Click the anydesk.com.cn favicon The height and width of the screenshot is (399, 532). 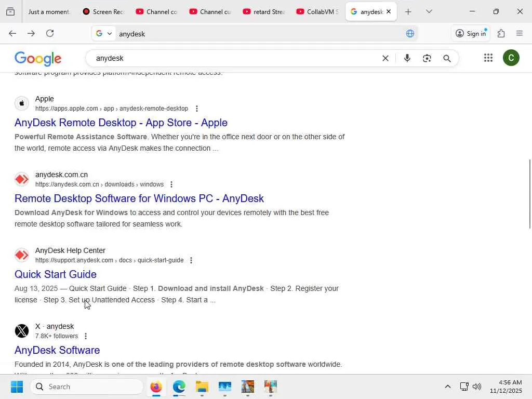(x=22, y=179)
